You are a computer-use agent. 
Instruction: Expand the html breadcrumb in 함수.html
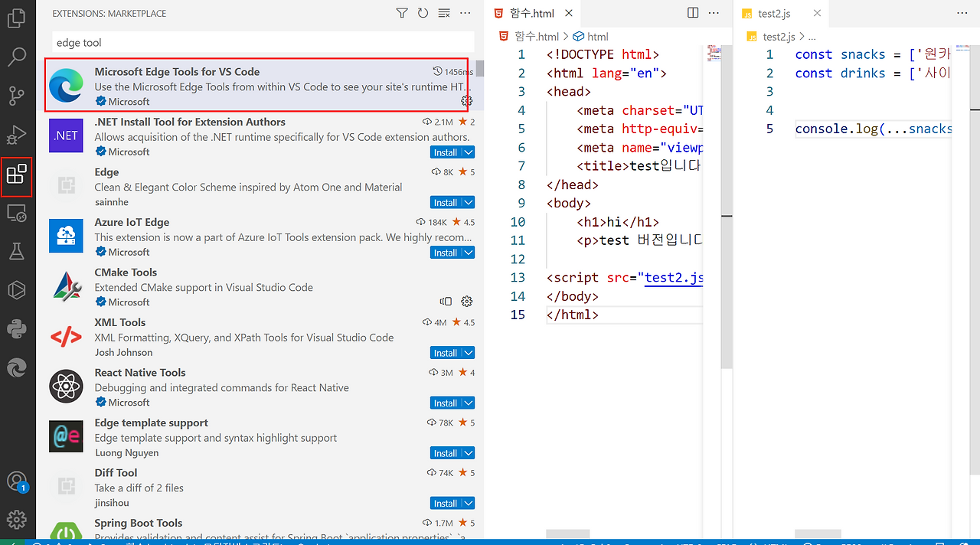coord(597,36)
